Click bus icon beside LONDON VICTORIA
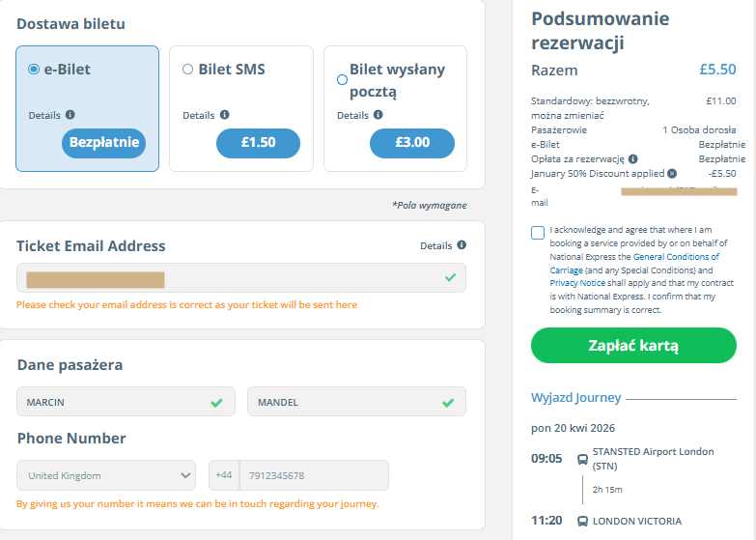 582,522
